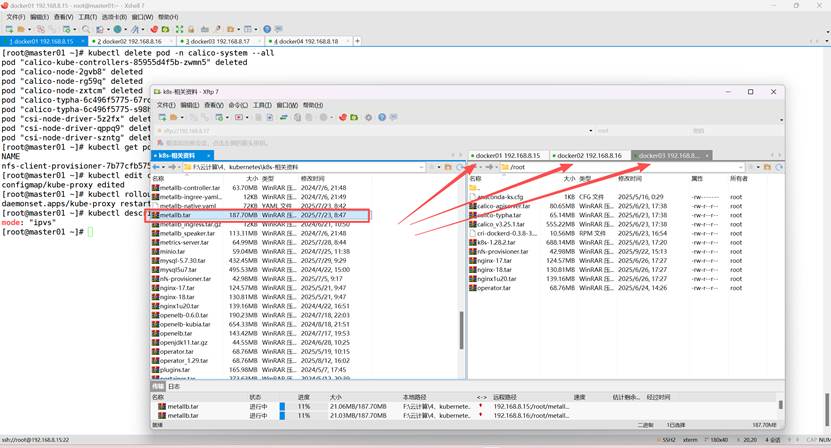The image size is (831, 448).
Task: Sort transfer list by 进度 column
Action: (x=304, y=397)
